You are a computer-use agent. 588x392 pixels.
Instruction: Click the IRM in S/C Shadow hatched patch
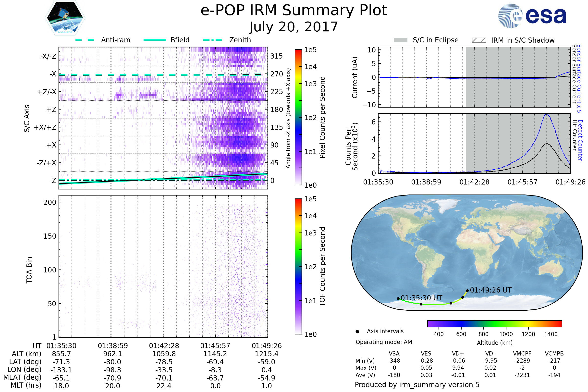tap(479, 40)
